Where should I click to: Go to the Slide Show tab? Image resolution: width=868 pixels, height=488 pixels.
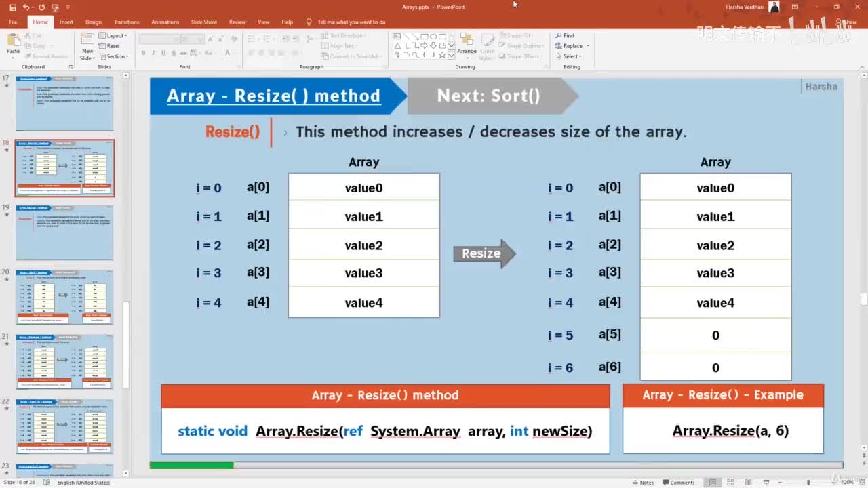203,22
